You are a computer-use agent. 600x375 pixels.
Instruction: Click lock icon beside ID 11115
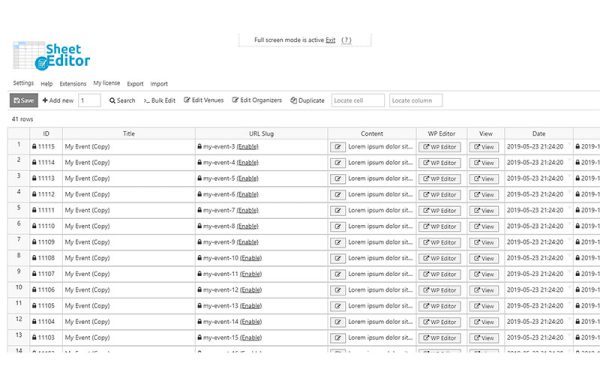[x=34, y=147]
